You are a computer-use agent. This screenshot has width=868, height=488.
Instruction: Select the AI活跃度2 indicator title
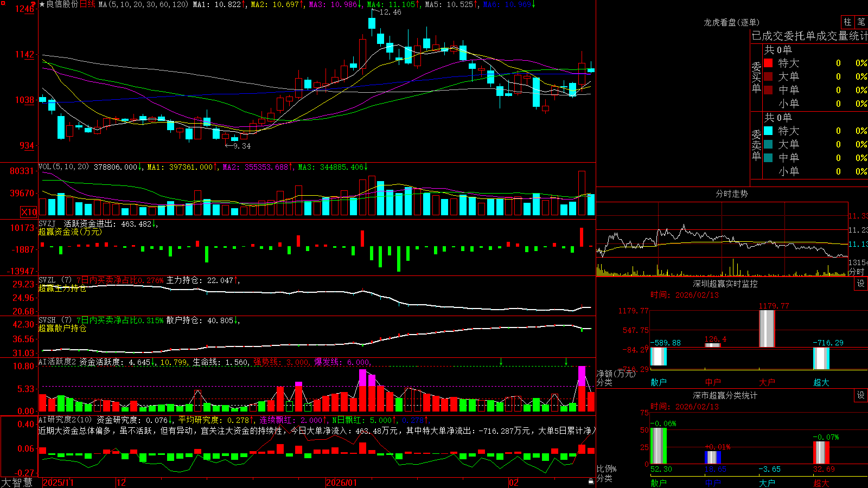(x=58, y=362)
